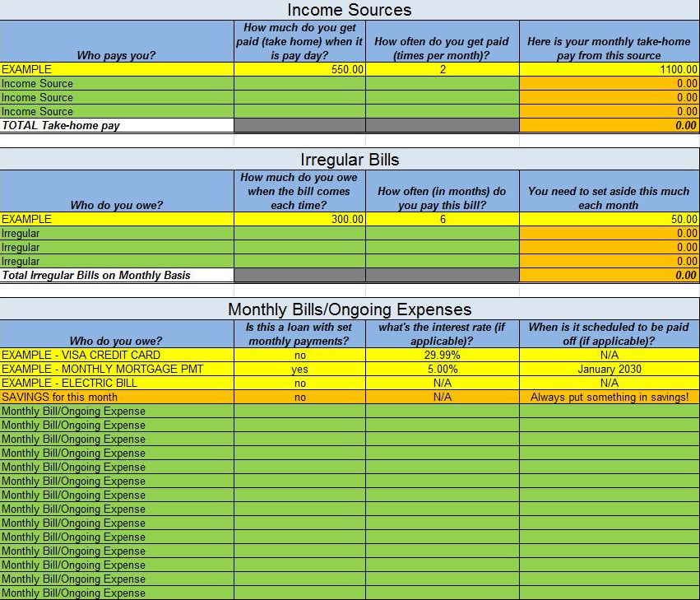Select the 50.00 set-aside amount cell
Image resolution: width=700 pixels, height=600 pixels.
click(x=609, y=219)
